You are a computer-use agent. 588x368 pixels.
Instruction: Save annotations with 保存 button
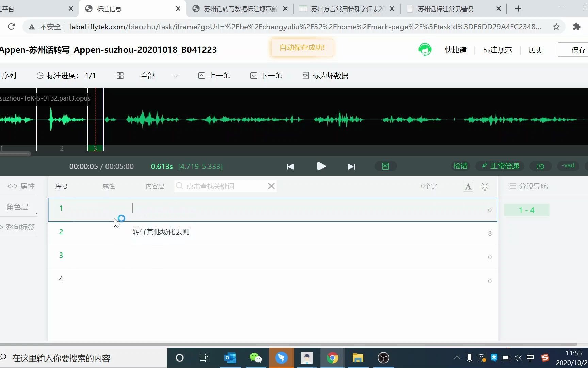click(x=575, y=50)
